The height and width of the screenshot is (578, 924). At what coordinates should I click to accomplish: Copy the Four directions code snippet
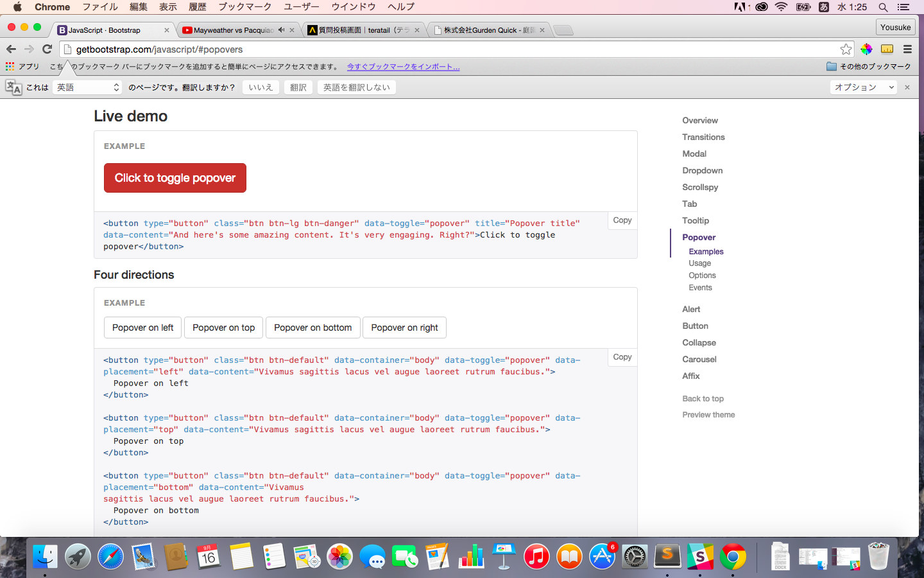622,357
